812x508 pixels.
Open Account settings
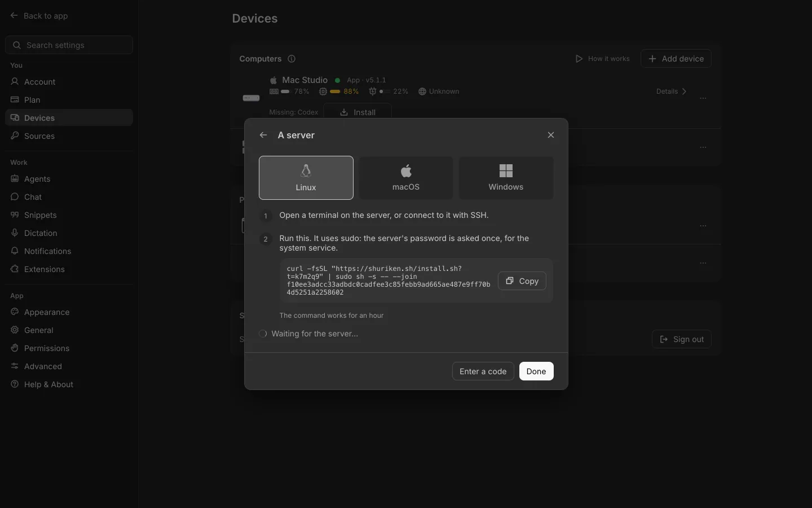pos(69,82)
